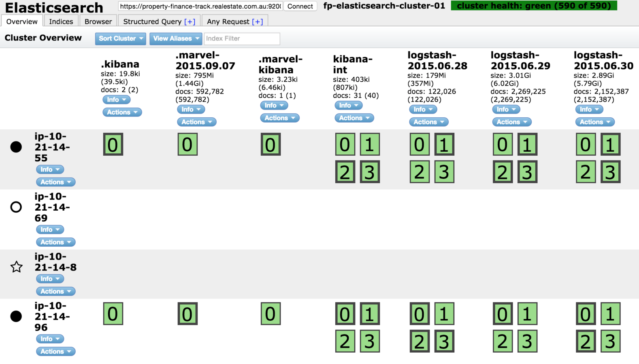Select shard 2 of kibana-int on node ip-10-21-14-55
Viewport: 639px width, 364px height.
coord(345,172)
